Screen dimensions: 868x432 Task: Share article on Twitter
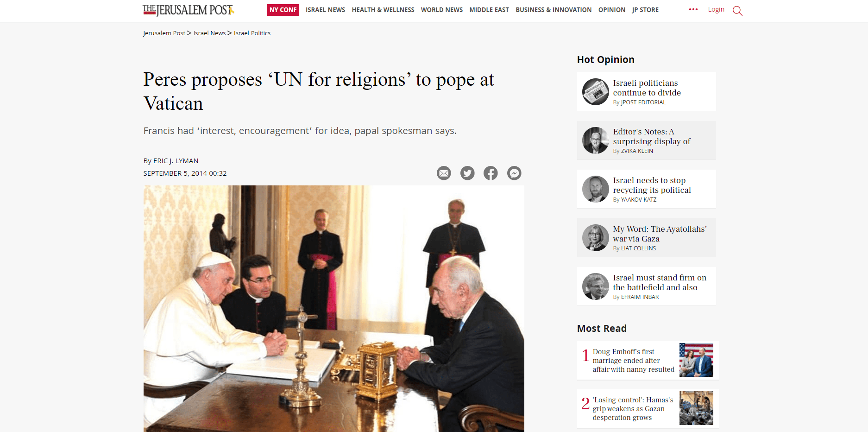click(x=467, y=173)
